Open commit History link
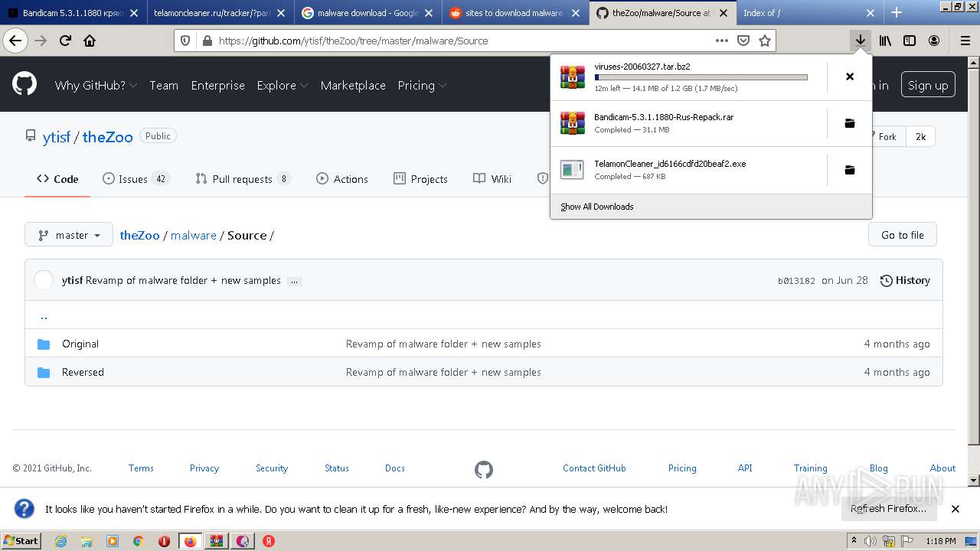This screenshot has width=980, height=551. tap(905, 280)
